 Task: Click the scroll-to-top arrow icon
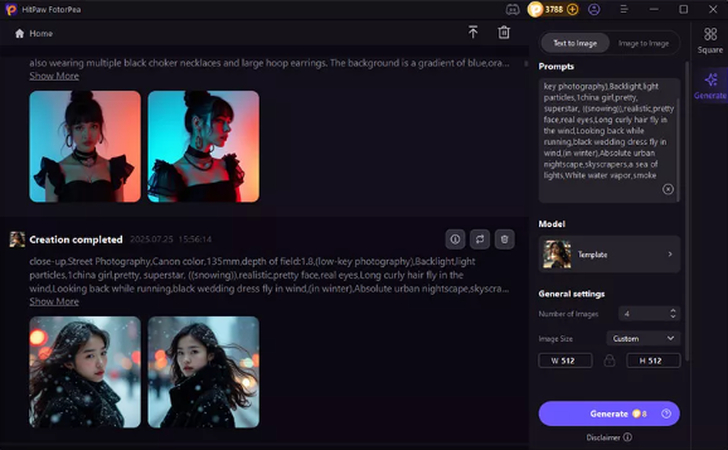click(x=473, y=32)
